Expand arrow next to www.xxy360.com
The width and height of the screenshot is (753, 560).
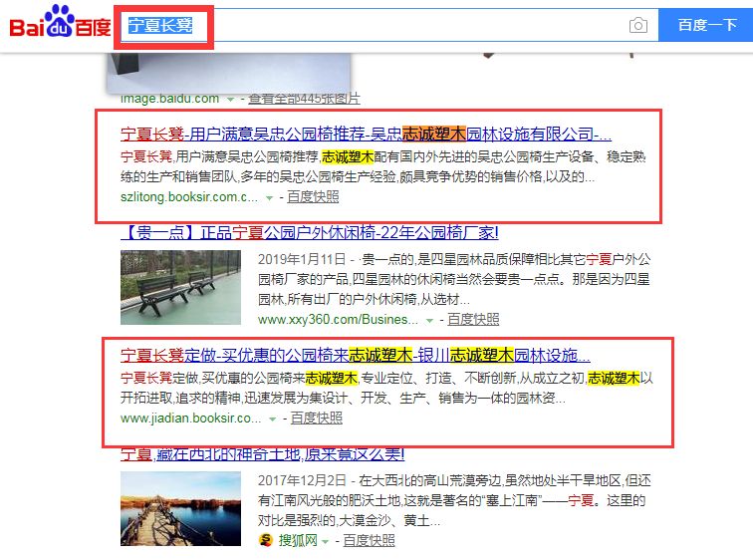[430, 320]
